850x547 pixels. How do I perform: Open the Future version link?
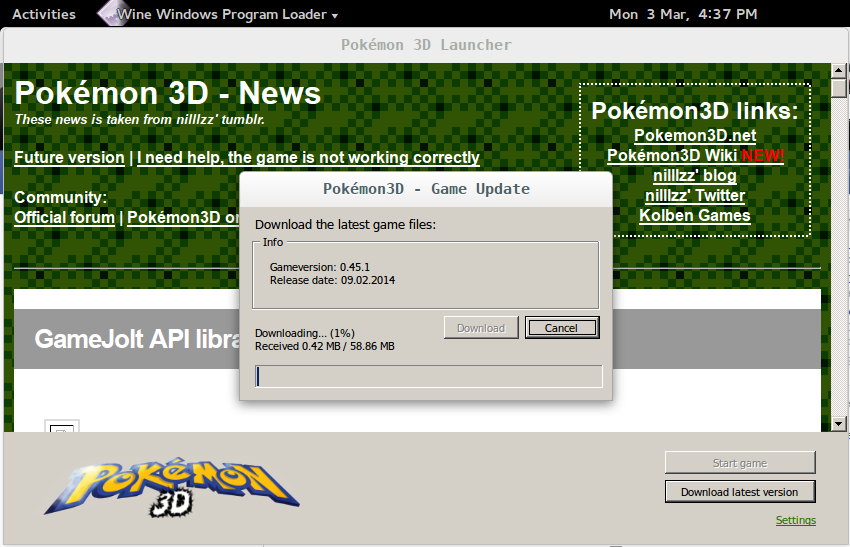[x=69, y=158]
